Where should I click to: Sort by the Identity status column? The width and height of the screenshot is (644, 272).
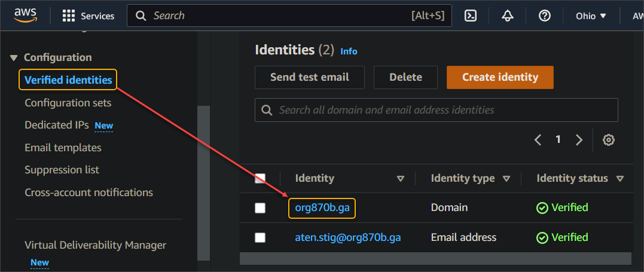tap(620, 179)
